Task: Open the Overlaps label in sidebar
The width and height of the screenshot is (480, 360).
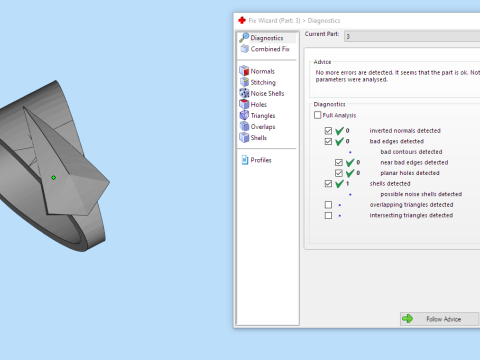Action: click(x=263, y=127)
